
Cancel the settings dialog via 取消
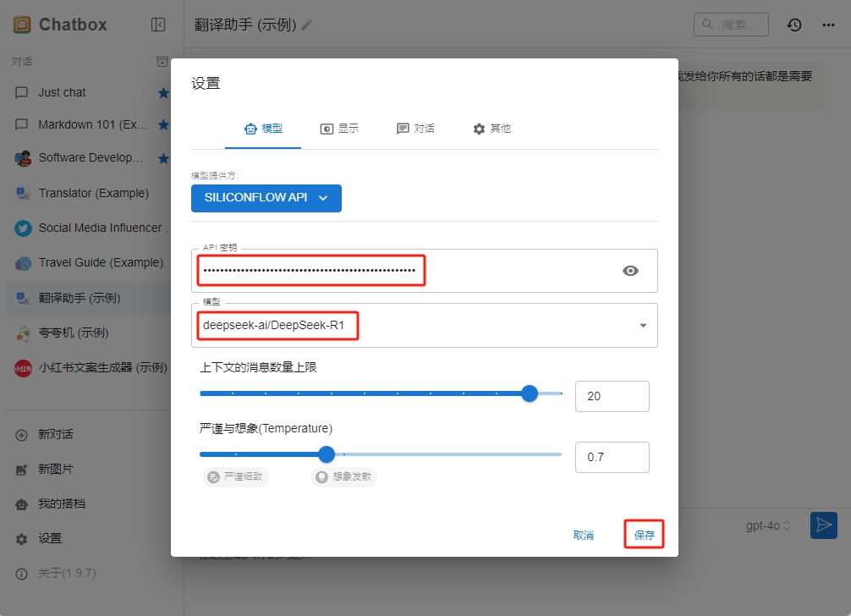pos(584,534)
